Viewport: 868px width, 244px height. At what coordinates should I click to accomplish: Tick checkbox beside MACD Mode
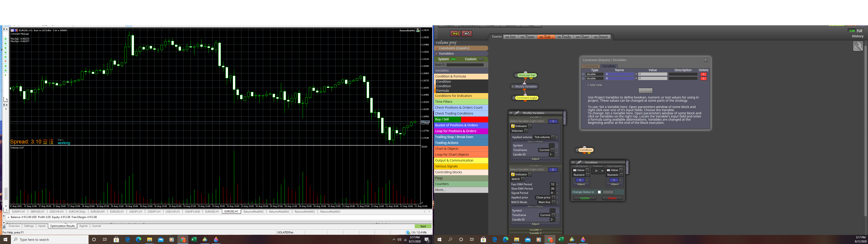point(557,202)
